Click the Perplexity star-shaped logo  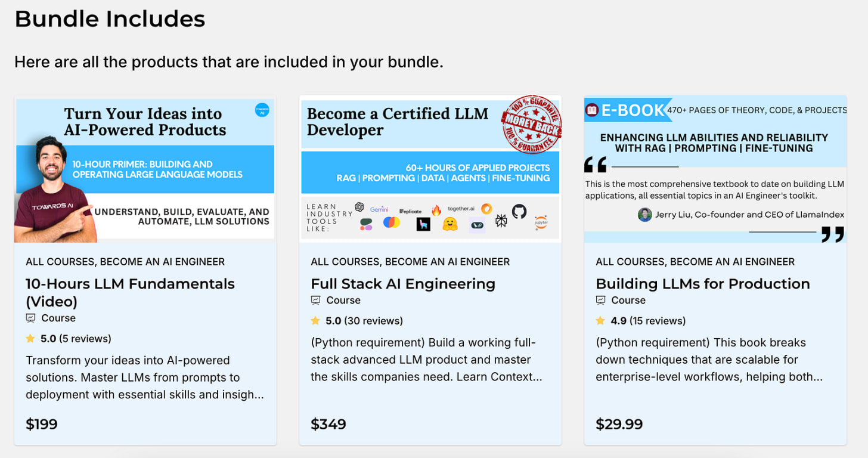[x=501, y=221]
